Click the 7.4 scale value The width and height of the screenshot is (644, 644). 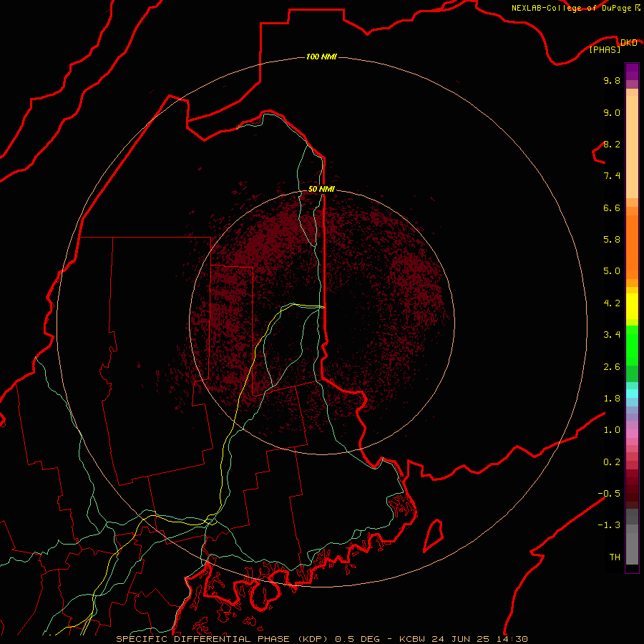point(612,176)
